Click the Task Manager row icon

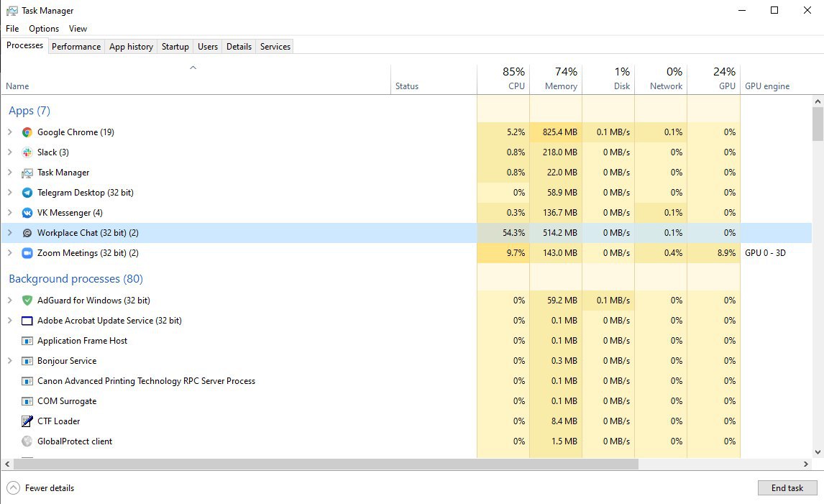pyautogui.click(x=27, y=173)
